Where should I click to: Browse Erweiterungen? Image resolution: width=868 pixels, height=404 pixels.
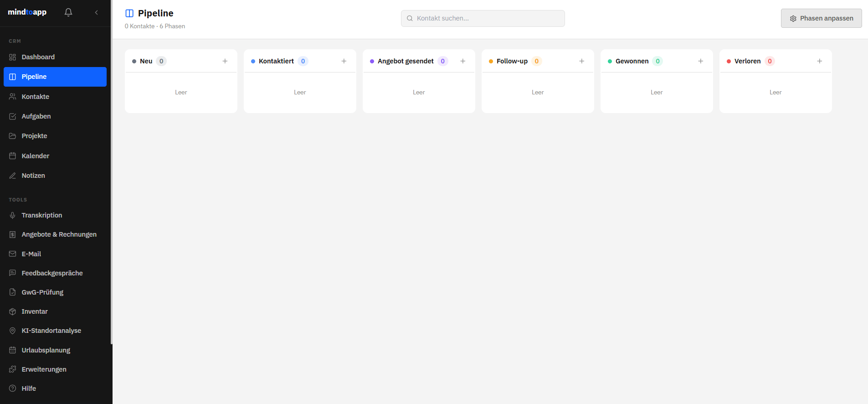[x=55, y=369]
